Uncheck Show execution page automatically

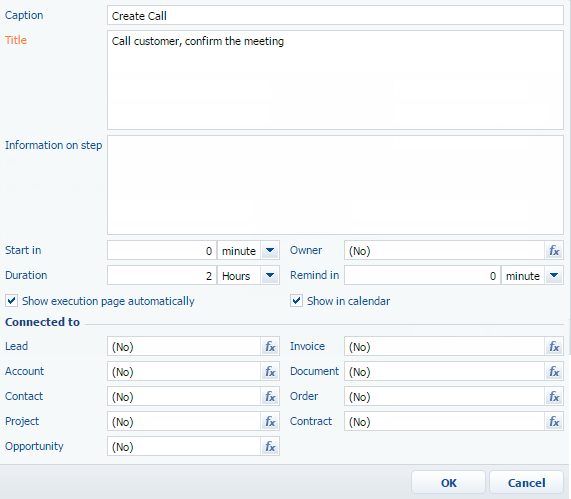point(11,301)
